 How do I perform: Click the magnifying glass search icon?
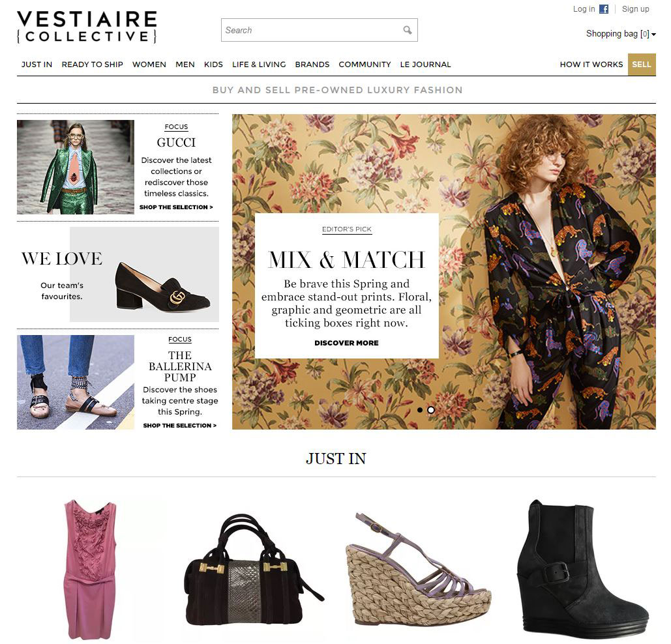pos(408,30)
